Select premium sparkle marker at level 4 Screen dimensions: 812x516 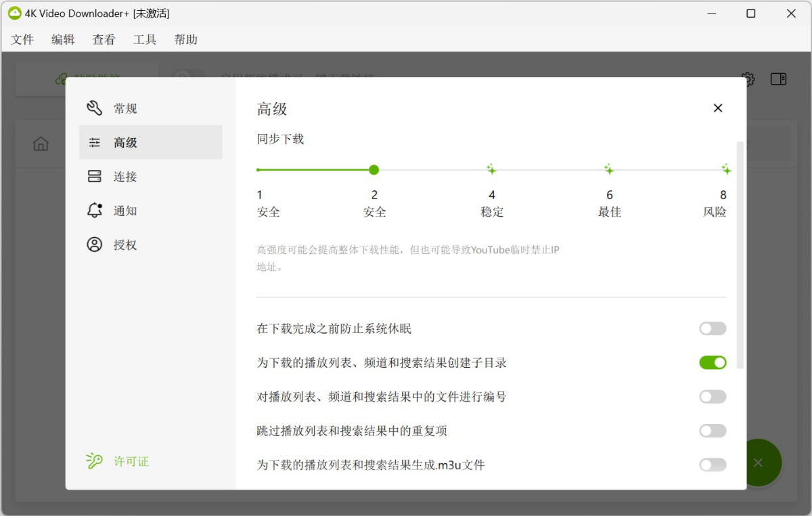(492, 169)
